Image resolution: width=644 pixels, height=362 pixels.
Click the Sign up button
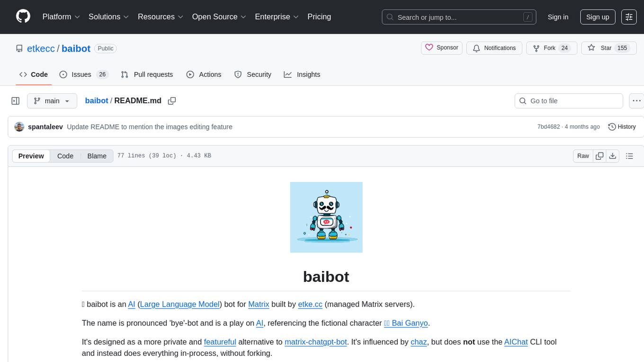point(598,17)
